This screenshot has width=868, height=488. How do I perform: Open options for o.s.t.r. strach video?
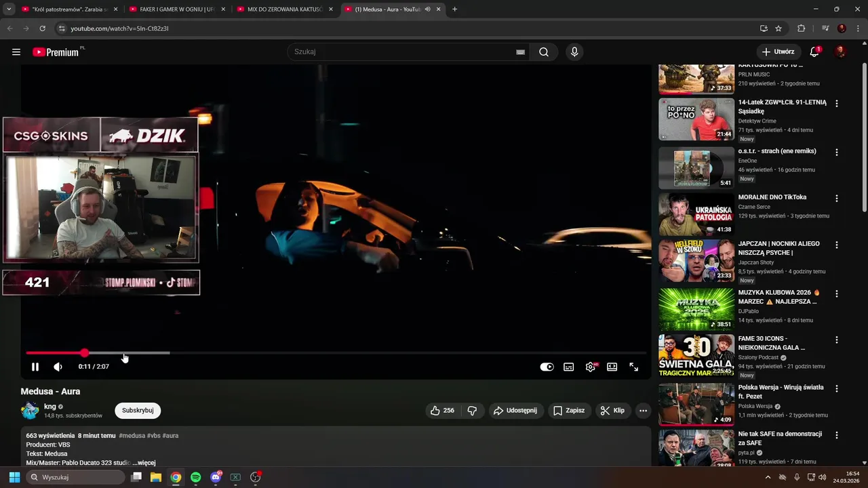tap(837, 152)
